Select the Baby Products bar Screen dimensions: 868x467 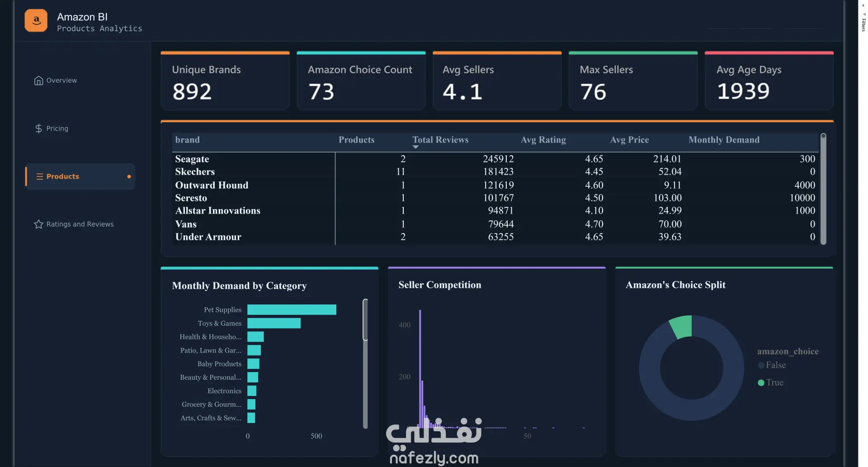coord(253,364)
